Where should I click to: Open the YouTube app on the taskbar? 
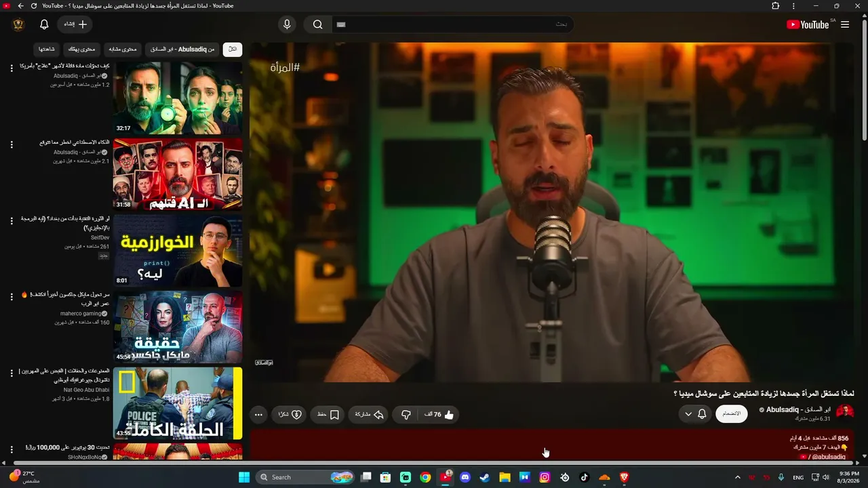pyautogui.click(x=446, y=477)
